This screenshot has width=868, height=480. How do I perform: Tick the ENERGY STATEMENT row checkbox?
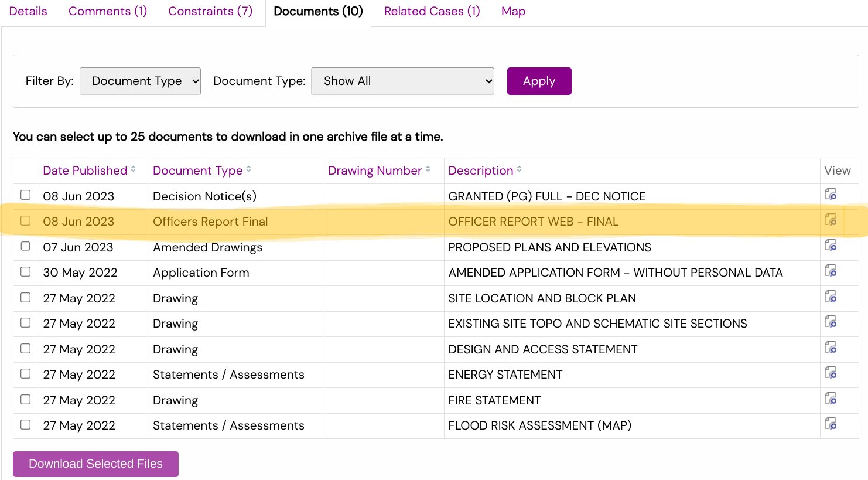(x=25, y=374)
